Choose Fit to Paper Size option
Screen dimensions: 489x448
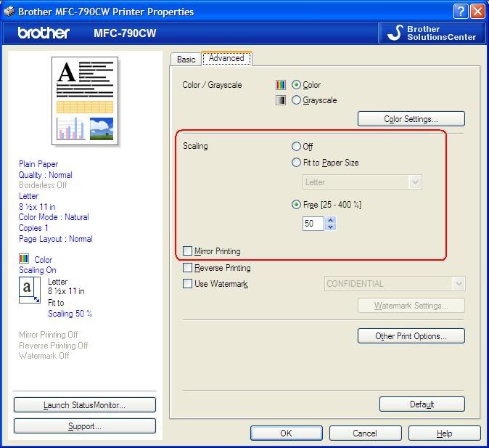[296, 163]
